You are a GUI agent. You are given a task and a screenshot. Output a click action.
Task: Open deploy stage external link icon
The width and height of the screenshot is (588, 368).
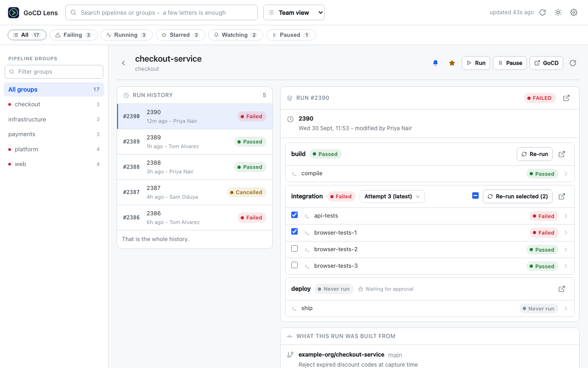pyautogui.click(x=562, y=289)
